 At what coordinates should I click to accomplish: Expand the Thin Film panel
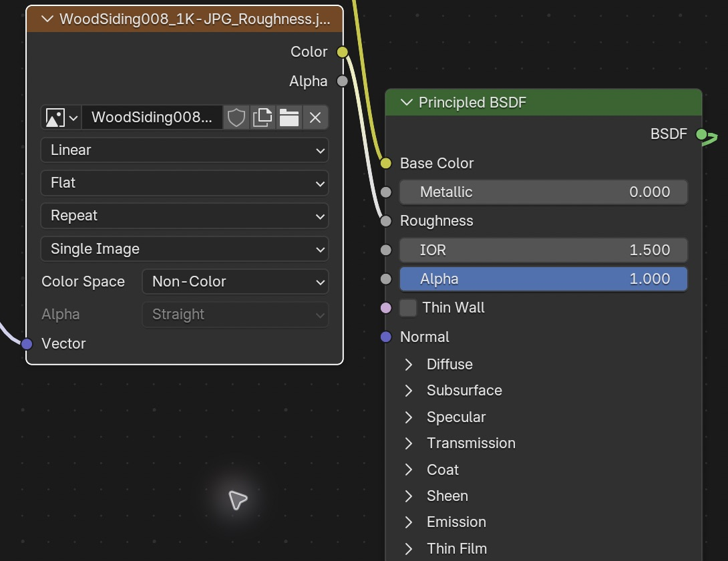click(409, 548)
